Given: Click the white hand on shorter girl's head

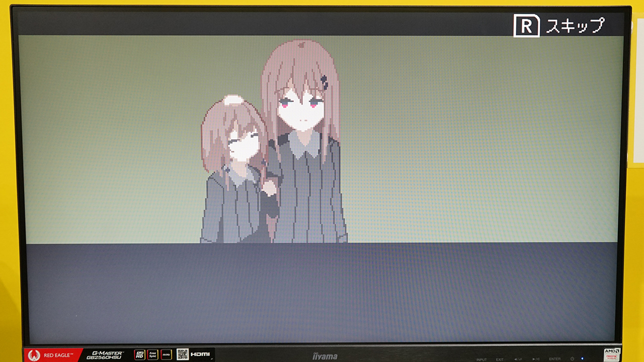Looking at the screenshot, I should click(233, 100).
